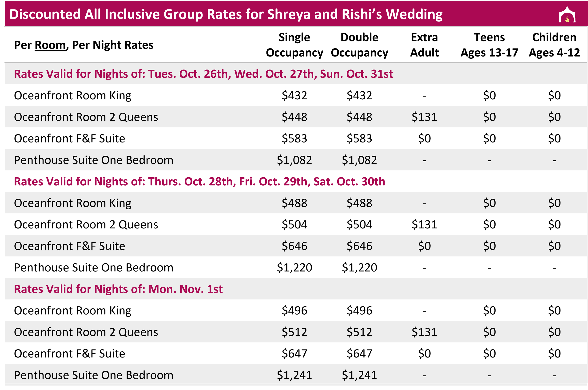Click the Children Ages 4-12 header
Screen dimensions: 588x390
coord(554,45)
